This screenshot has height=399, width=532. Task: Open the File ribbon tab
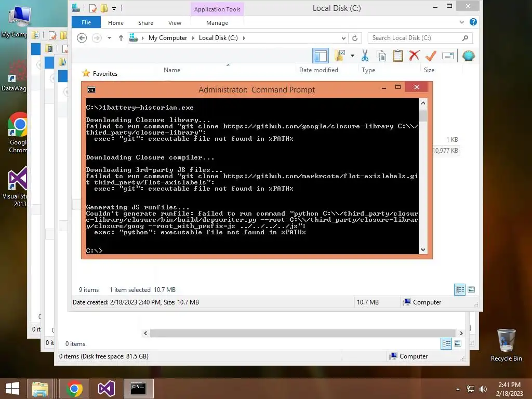[86, 22]
